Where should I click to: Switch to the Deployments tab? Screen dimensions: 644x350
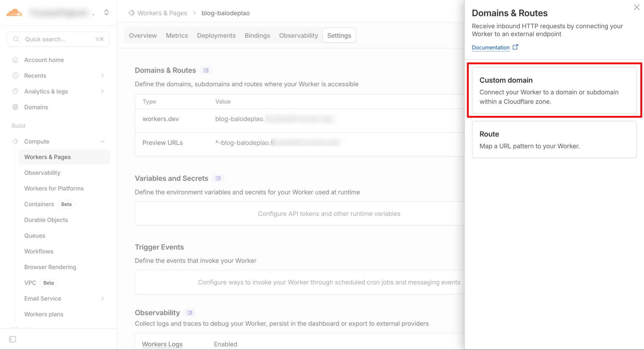216,35
